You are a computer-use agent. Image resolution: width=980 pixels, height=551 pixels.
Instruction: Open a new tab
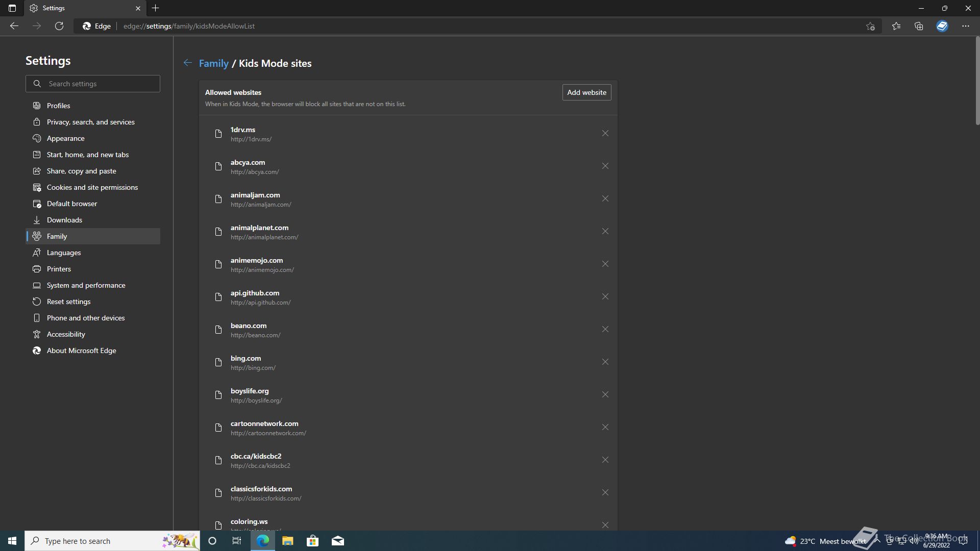pyautogui.click(x=156, y=8)
